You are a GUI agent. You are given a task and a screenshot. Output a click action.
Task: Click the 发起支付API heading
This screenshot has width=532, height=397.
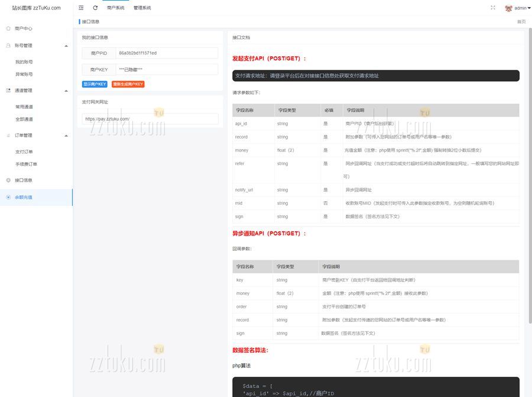click(269, 59)
